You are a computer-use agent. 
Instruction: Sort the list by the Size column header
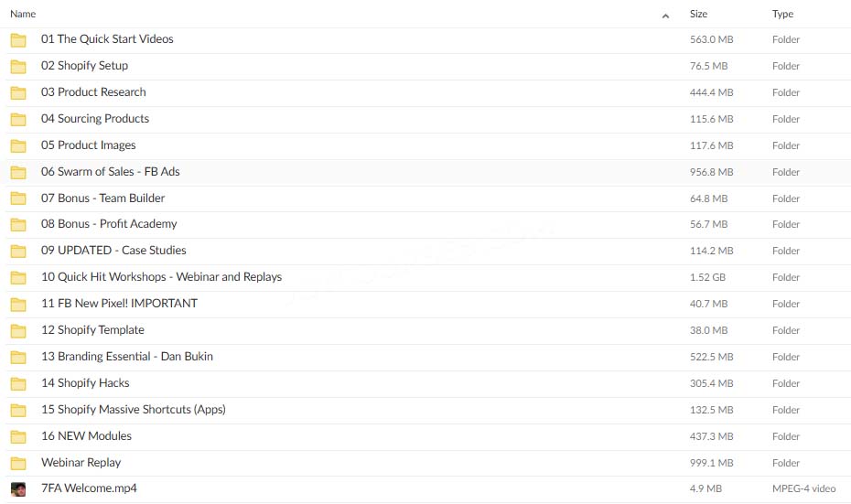[x=698, y=14]
